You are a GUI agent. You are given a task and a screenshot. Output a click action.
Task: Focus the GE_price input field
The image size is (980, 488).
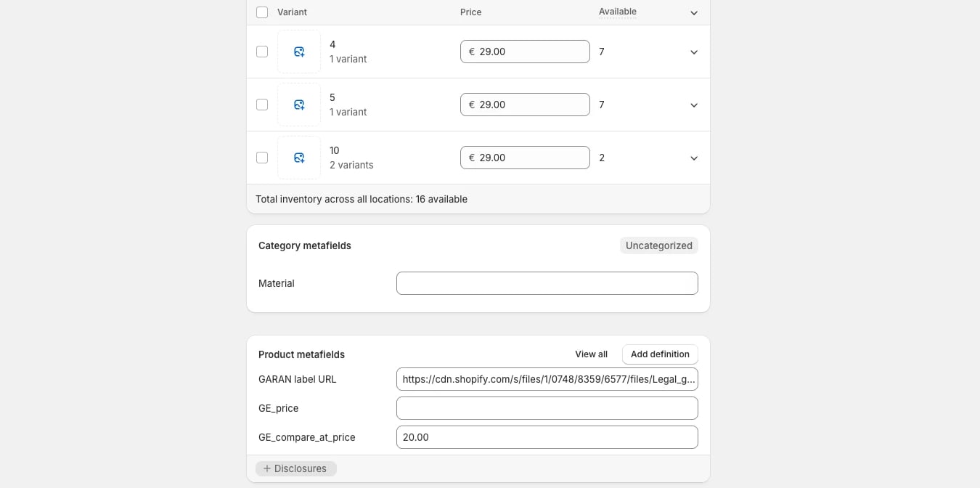tap(547, 408)
